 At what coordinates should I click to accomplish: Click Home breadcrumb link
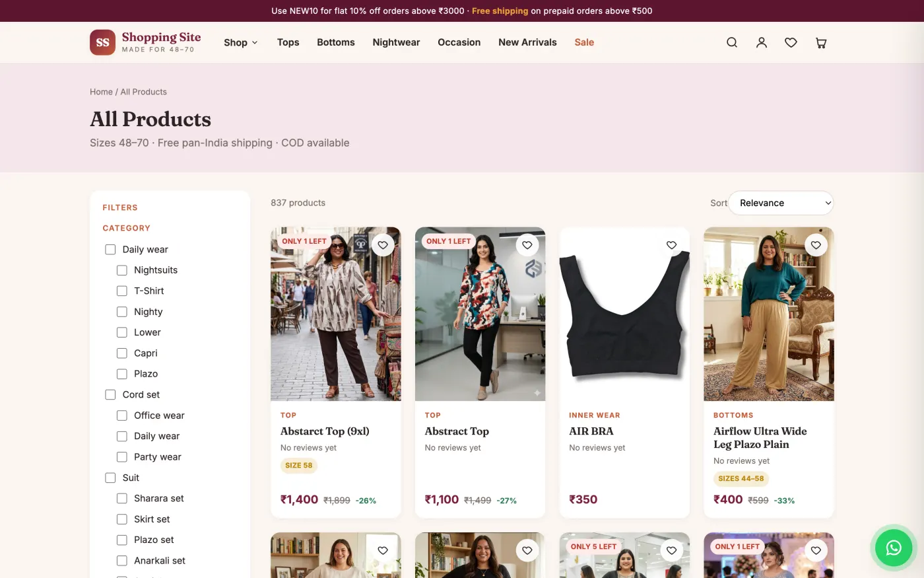pyautogui.click(x=101, y=92)
